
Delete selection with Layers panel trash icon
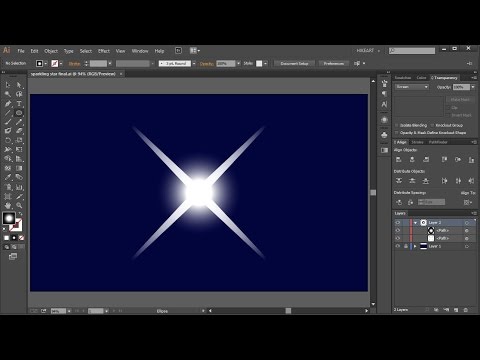point(466,310)
